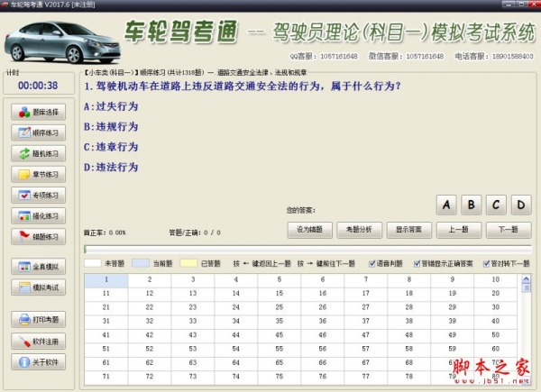541x392 pixels.
Task: Toggle 语音判题 voice judging checkbox
Action: (x=371, y=264)
